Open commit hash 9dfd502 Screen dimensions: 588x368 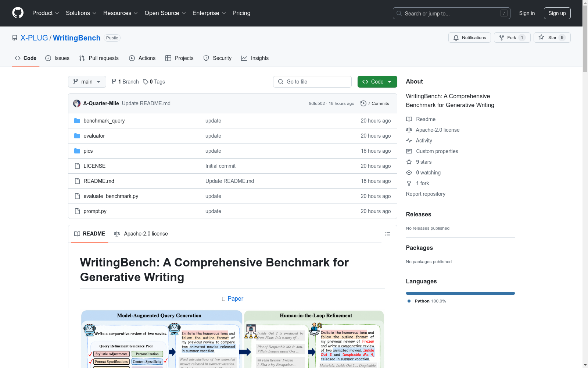point(317,103)
